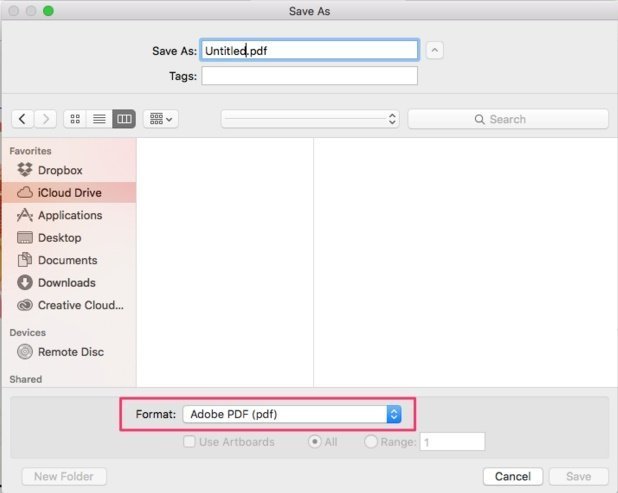The width and height of the screenshot is (618, 493).
Task: Open Dropbox in the sidebar
Action: click(60, 171)
